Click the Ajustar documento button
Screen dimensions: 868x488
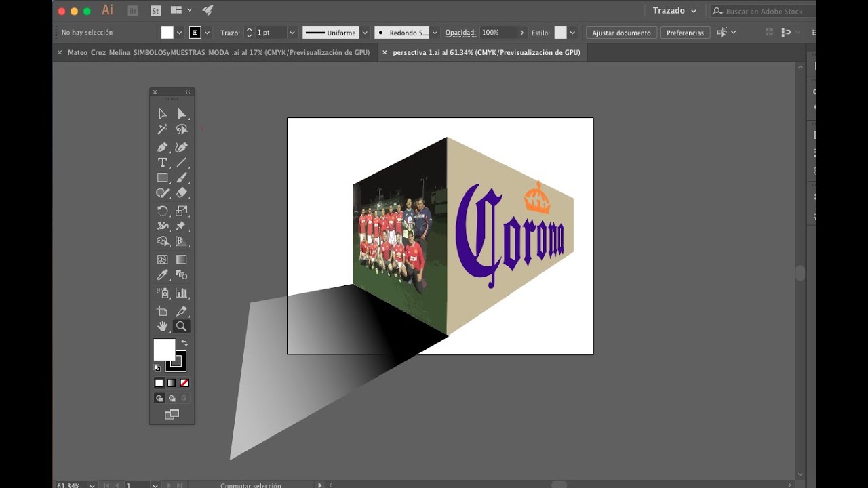[621, 33]
